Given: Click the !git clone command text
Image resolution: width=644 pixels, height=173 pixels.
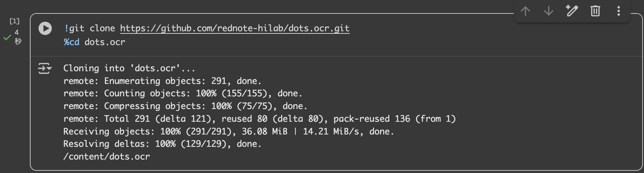Looking at the screenshot, I should [90, 28].
